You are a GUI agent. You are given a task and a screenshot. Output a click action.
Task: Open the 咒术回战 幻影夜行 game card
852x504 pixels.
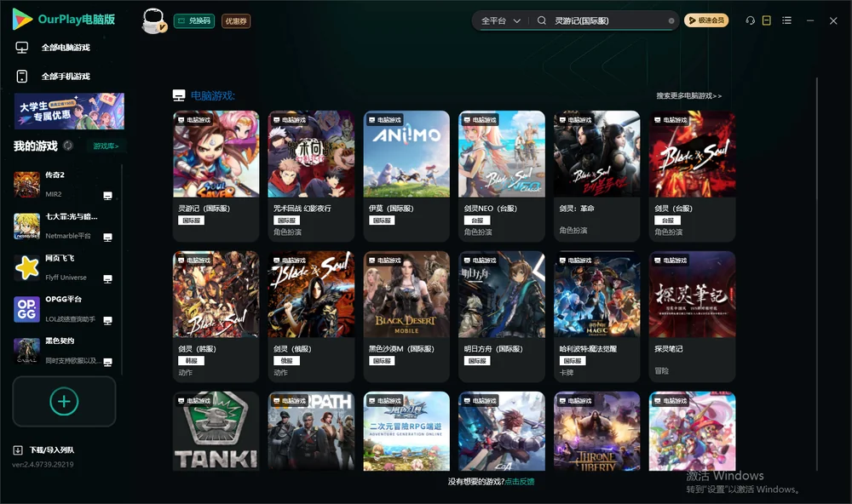311,176
